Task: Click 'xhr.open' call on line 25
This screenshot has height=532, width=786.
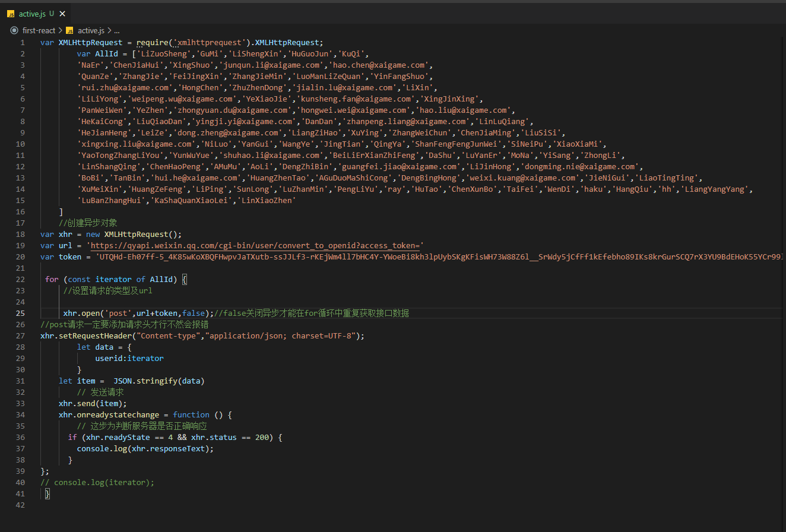Action: point(81,313)
